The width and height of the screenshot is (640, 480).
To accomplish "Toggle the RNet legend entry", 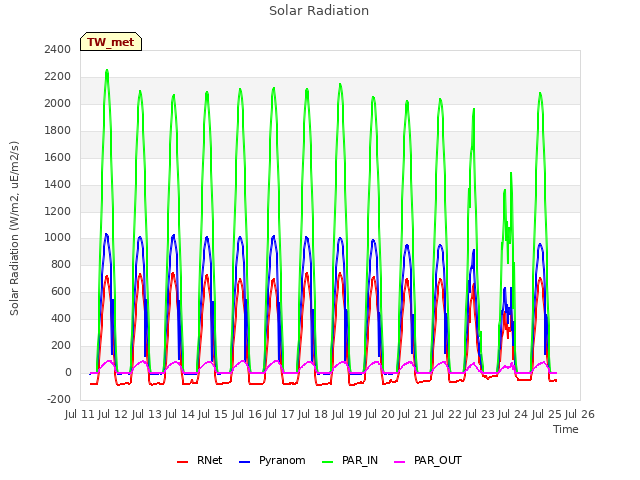I will coord(200,460).
